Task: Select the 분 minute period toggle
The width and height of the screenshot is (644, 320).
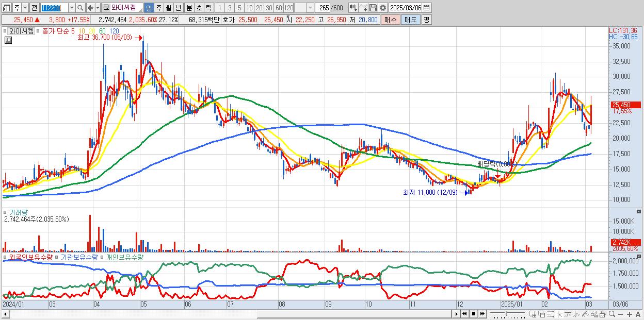Action: pos(188,8)
